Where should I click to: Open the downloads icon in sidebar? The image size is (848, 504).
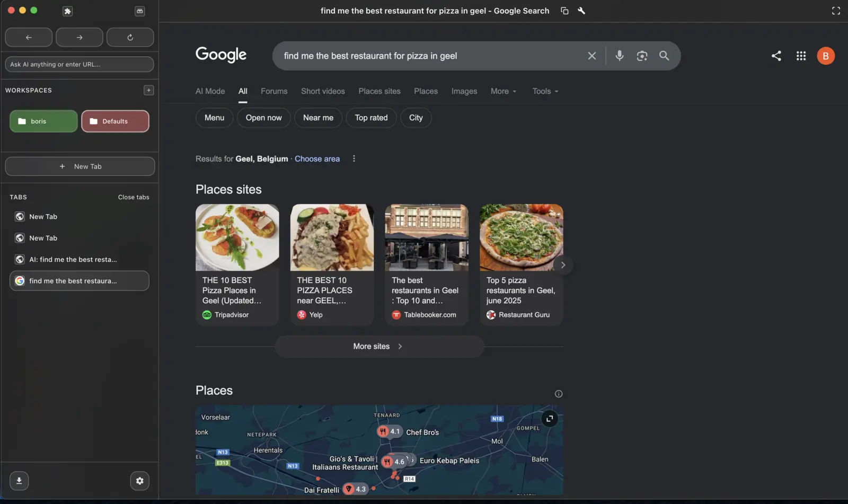point(19,481)
